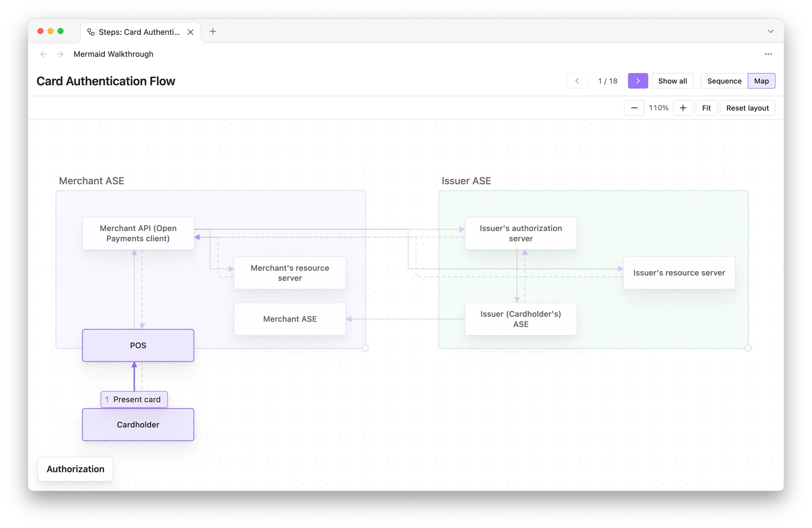
Task: Zoom out with the minus button
Action: [x=634, y=108]
